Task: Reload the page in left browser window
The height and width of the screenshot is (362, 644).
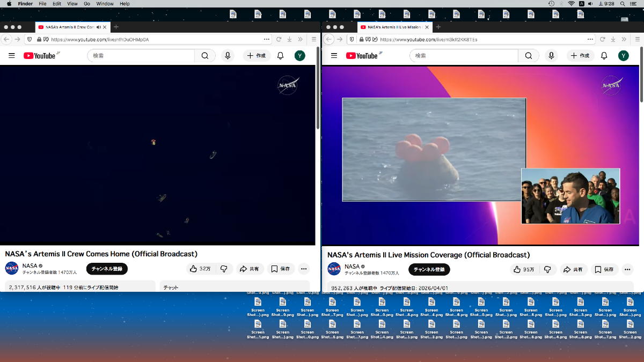Action: point(279,39)
